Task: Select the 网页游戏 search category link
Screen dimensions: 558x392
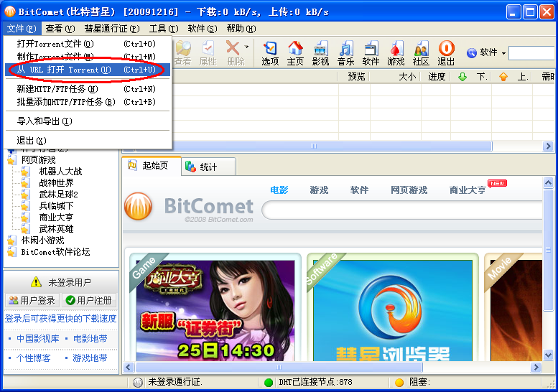Action: point(409,190)
